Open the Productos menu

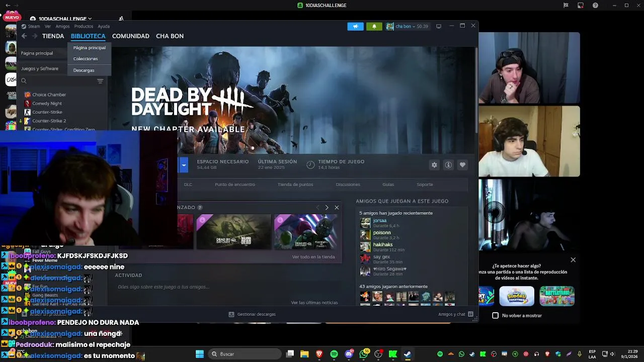[84, 26]
